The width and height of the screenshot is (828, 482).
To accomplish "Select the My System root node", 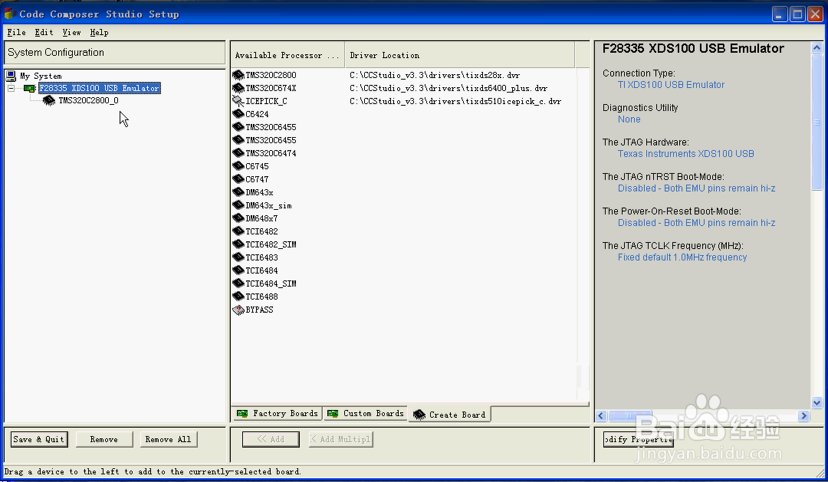I will pos(41,76).
